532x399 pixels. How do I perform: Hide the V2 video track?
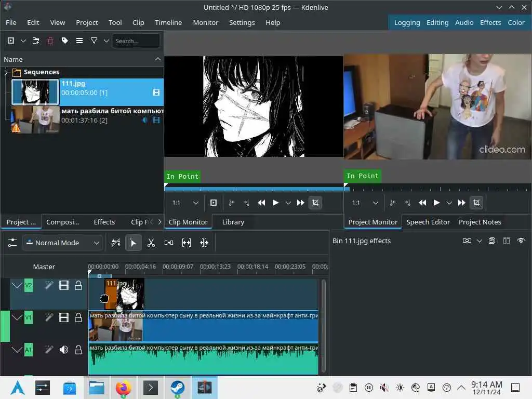coord(64,285)
